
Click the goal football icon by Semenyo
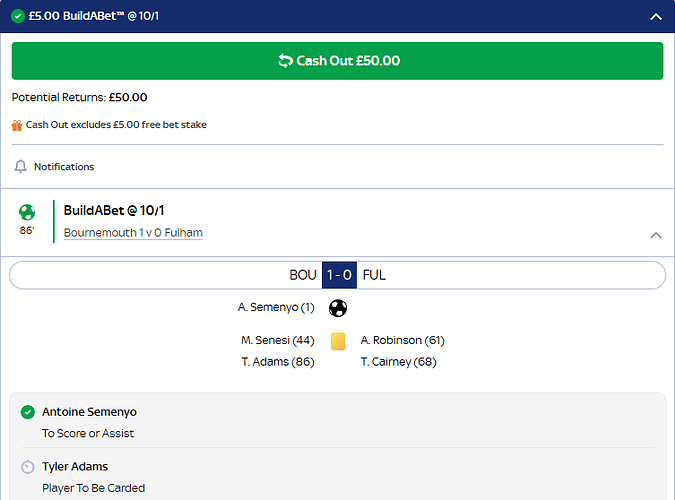tap(338, 308)
